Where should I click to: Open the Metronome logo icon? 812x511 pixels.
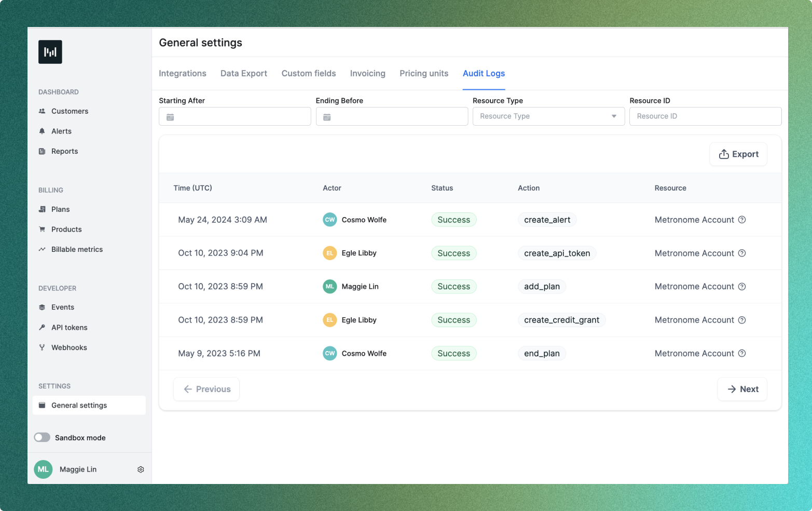[50, 52]
